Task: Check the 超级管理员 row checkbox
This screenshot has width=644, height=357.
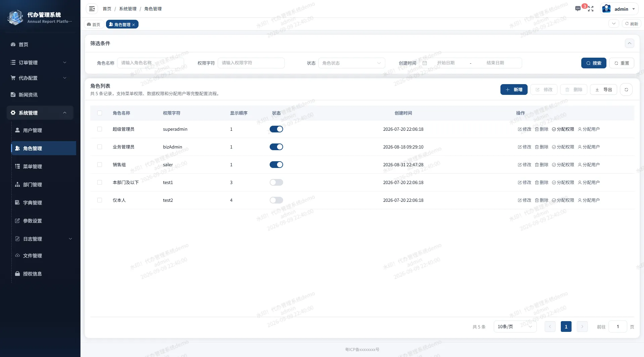Action: tap(100, 129)
